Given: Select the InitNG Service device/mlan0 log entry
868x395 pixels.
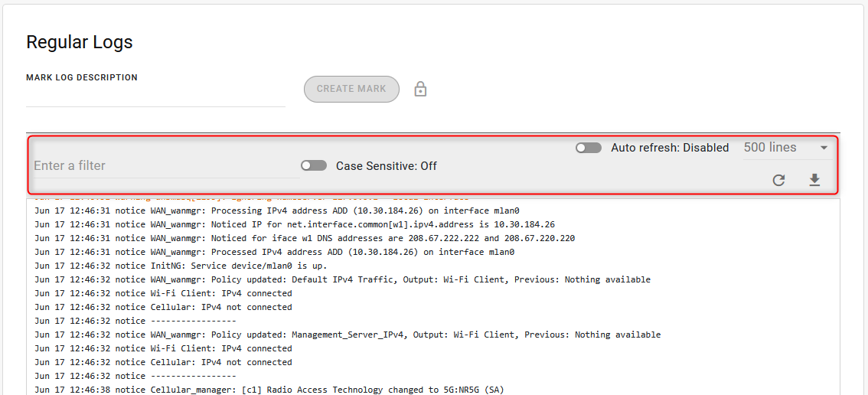Looking at the screenshot, I should point(181,266).
